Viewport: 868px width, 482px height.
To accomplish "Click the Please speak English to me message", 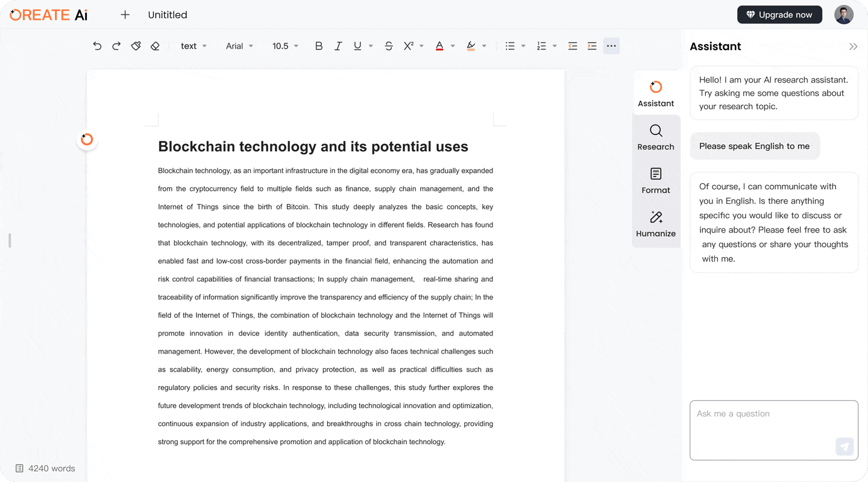I will coord(755,146).
